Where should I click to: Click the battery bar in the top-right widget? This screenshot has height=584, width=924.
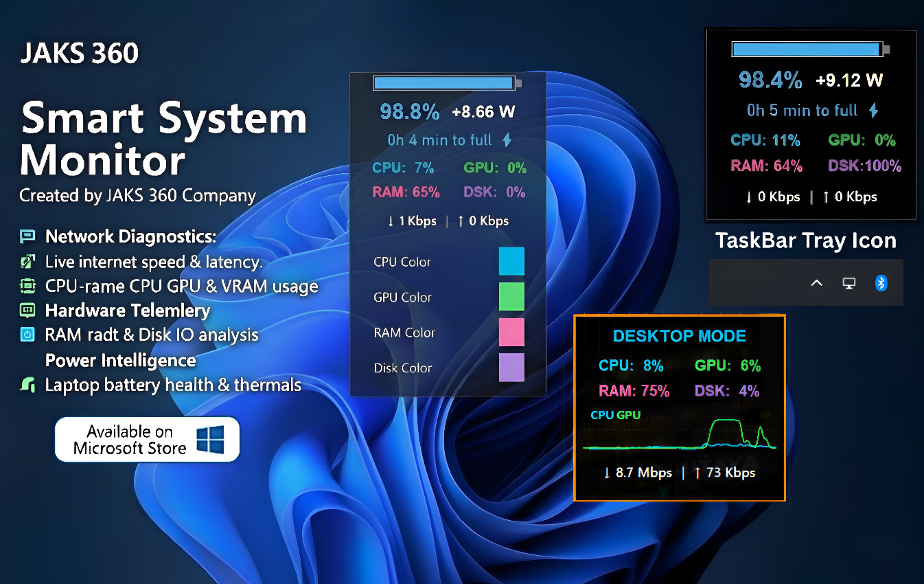click(x=811, y=49)
